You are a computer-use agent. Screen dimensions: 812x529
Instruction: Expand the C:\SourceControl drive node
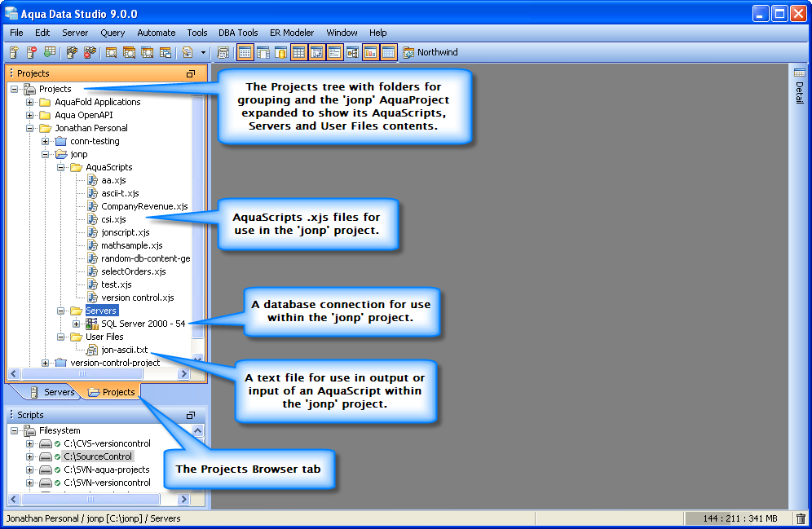pyautogui.click(x=30, y=456)
